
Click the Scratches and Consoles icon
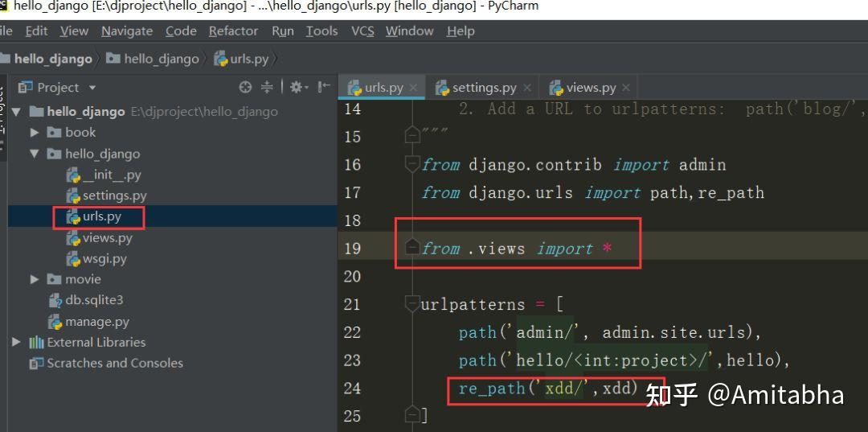coord(36,364)
